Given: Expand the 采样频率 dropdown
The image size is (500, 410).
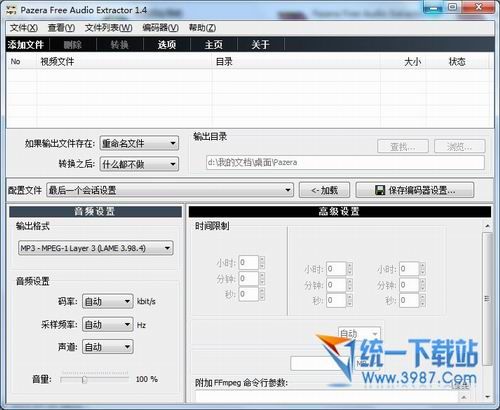Looking at the screenshot, I should [108, 324].
